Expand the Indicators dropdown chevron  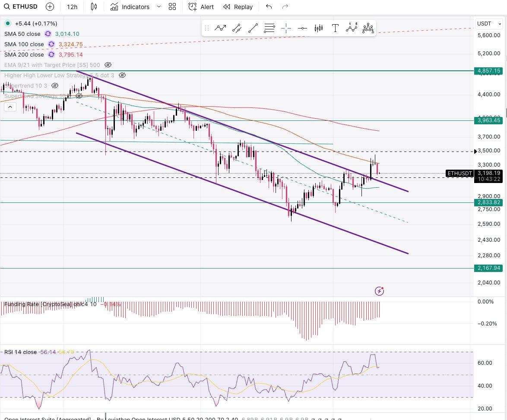158,7
